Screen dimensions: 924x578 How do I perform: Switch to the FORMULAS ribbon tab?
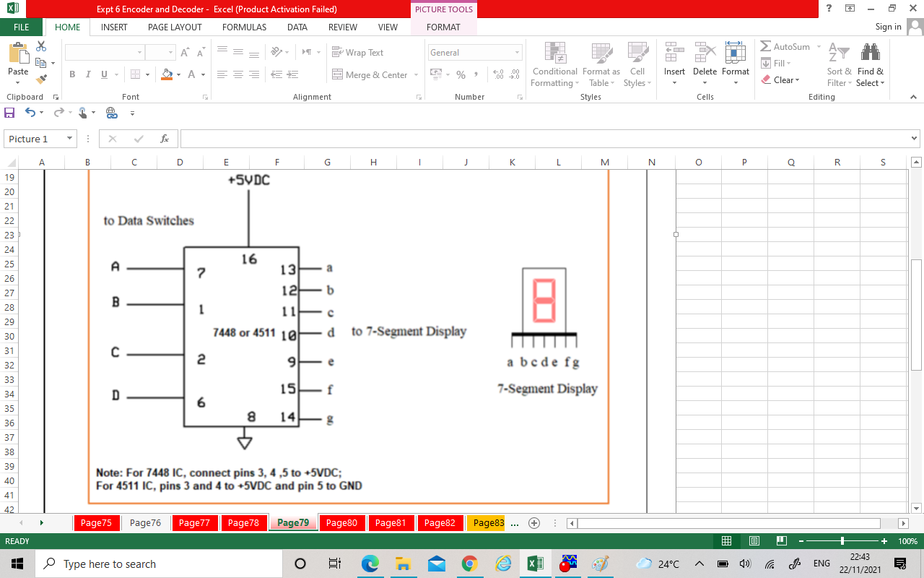click(x=244, y=27)
